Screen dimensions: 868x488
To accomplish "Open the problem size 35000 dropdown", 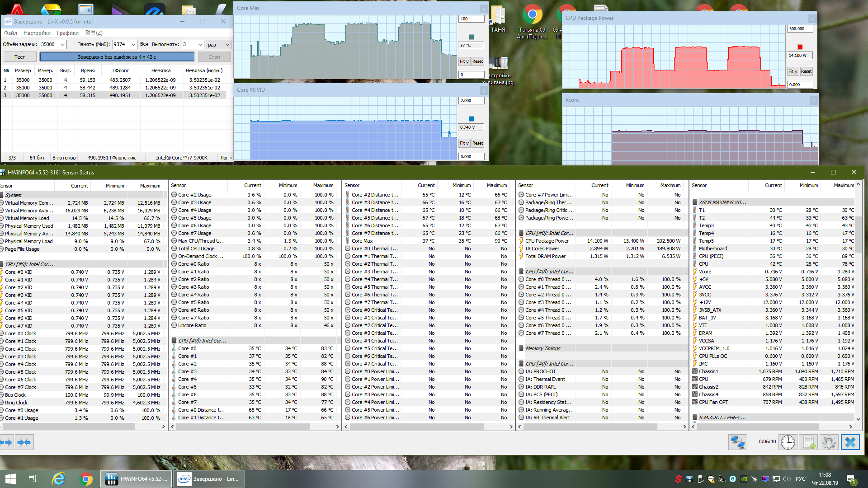I will [63, 44].
